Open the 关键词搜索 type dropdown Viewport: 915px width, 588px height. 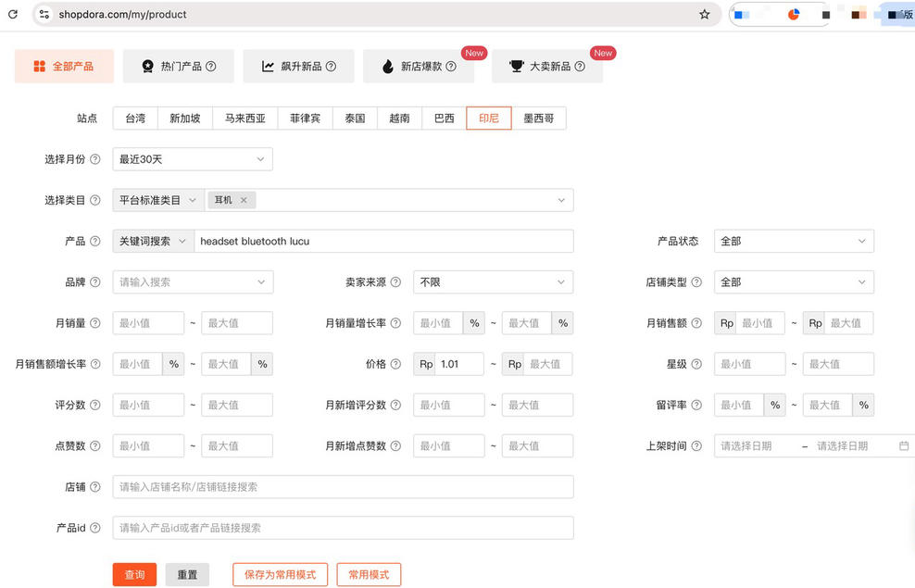point(153,241)
